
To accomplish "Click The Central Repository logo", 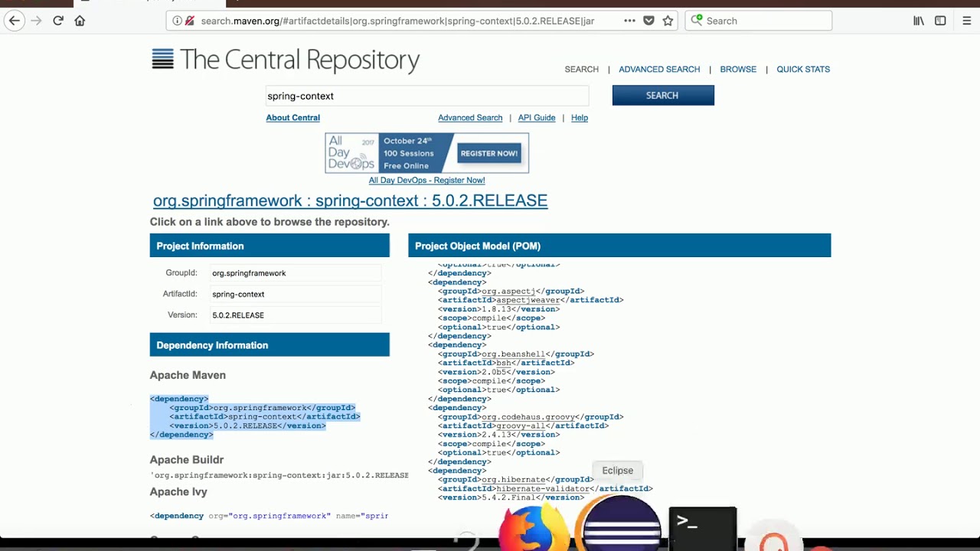I will 286,60.
